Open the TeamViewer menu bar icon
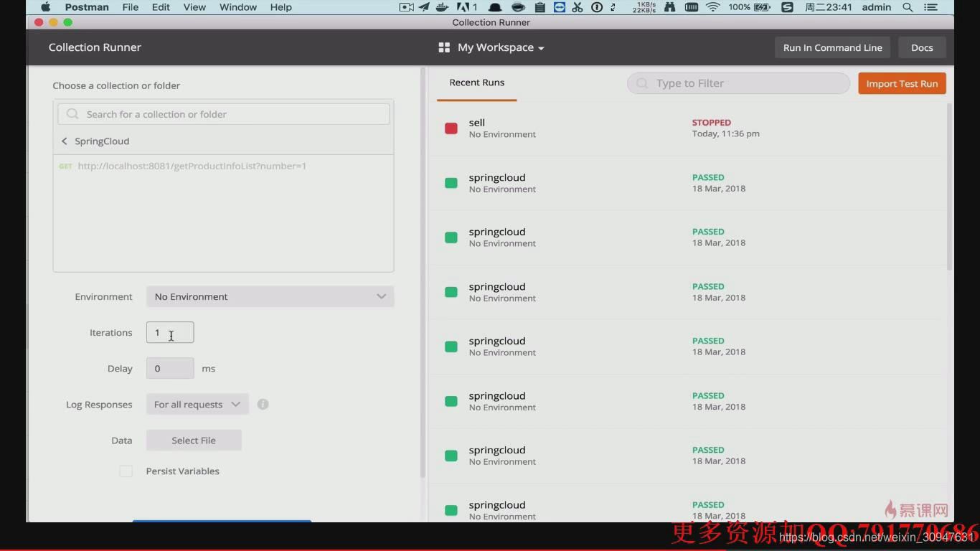Screen dimensions: 980x551 [559, 7]
